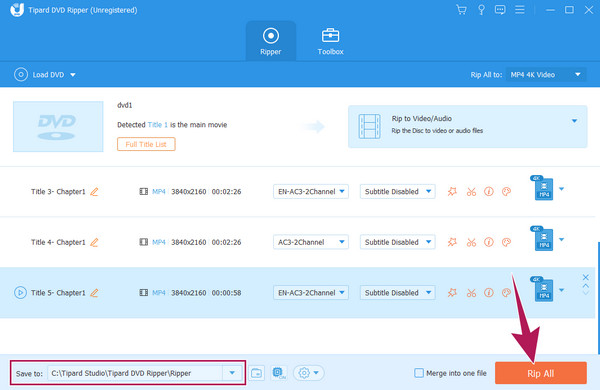Open the Rip All to format dropdown
600x390 pixels.
[546, 75]
